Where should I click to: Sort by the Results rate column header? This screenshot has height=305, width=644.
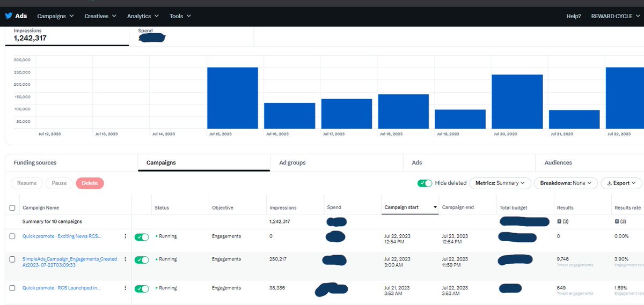tap(627, 207)
